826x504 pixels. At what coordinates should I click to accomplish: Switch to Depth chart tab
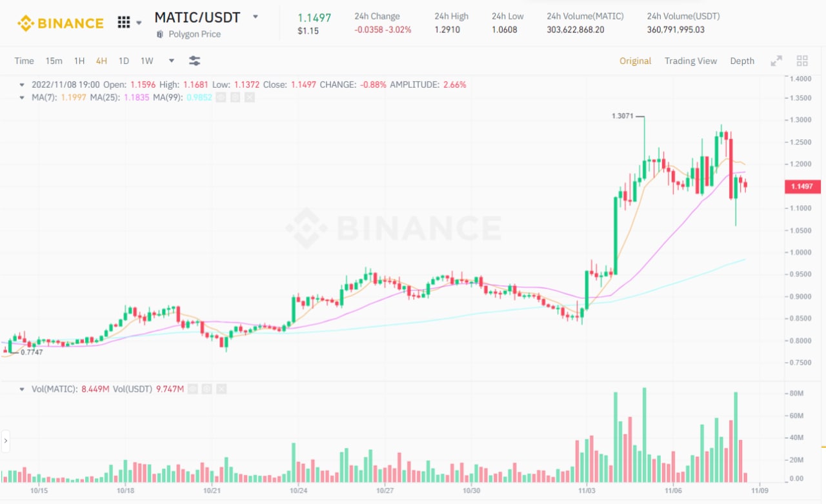coord(742,61)
